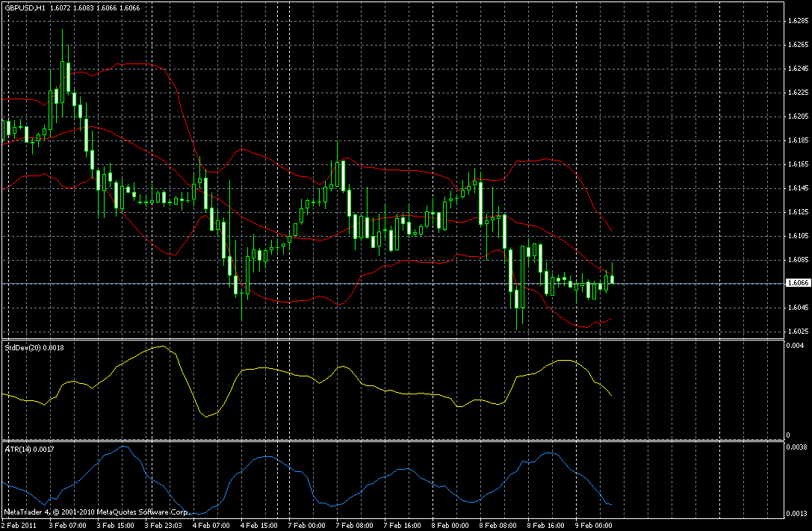The width and height of the screenshot is (812, 531).
Task: Click the 9 Feb 00:00 time label
Action: (593, 525)
